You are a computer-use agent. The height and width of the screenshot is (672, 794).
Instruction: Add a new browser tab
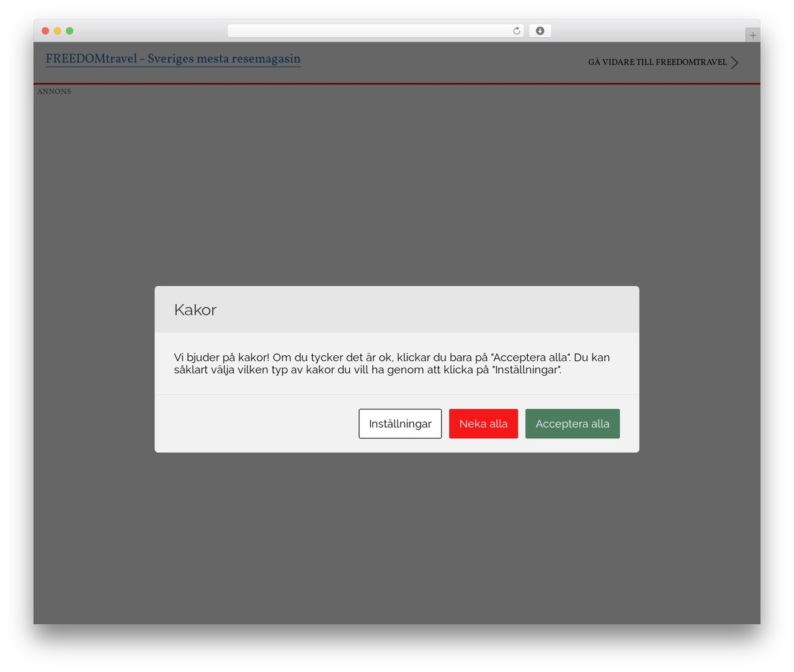tap(752, 35)
